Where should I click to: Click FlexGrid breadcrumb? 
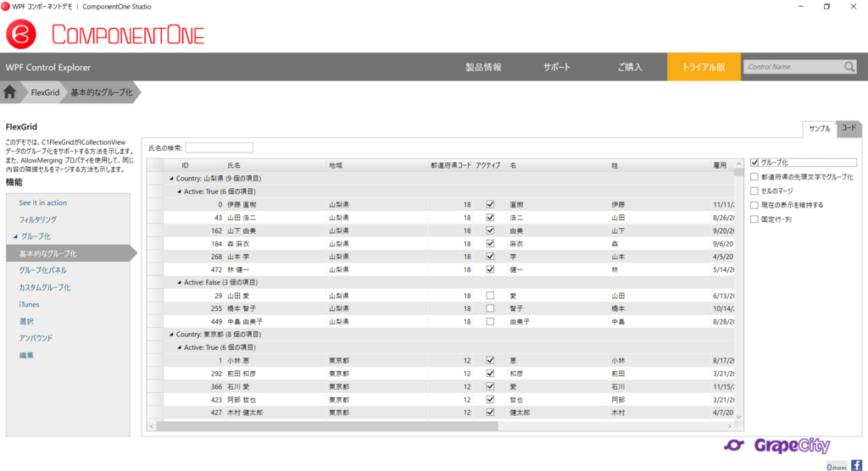coord(45,92)
